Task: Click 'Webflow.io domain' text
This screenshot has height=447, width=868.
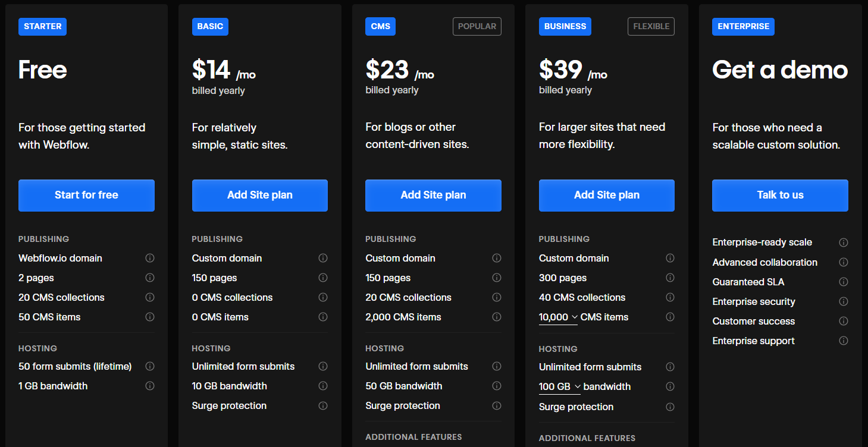Action: coord(60,258)
